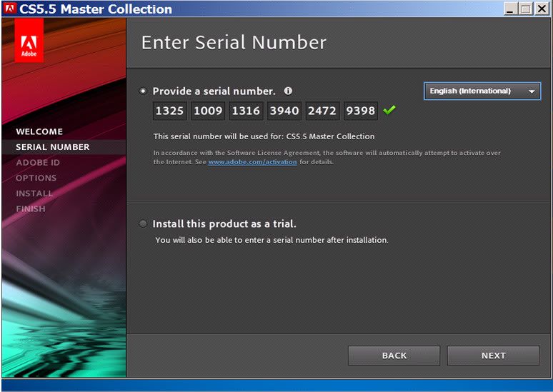553x392 pixels.
Task: Click the third serial field 1316
Action: click(246, 111)
